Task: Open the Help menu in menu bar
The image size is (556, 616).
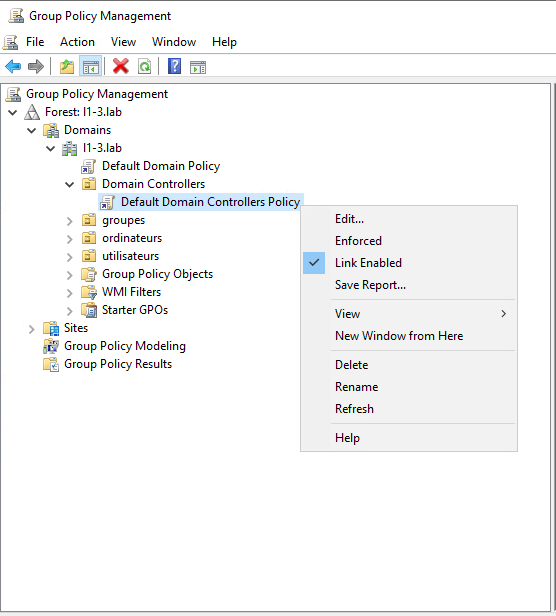Action: point(224,42)
